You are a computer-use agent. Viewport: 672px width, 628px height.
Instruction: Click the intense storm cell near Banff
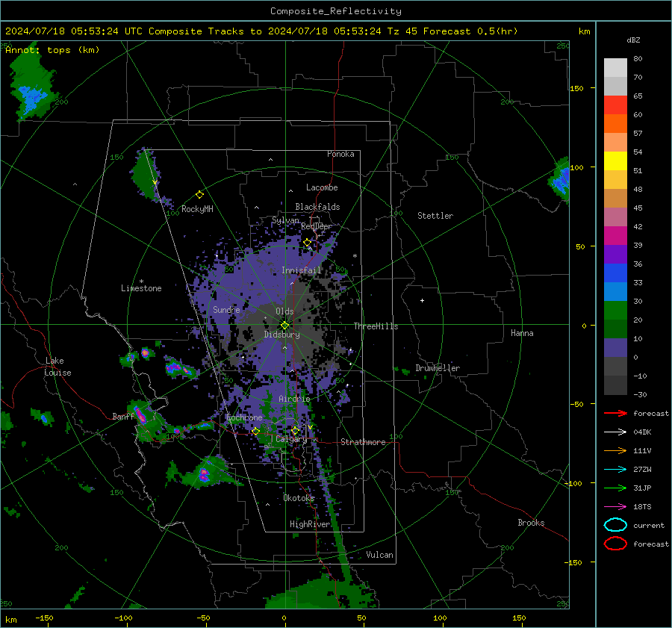click(140, 415)
